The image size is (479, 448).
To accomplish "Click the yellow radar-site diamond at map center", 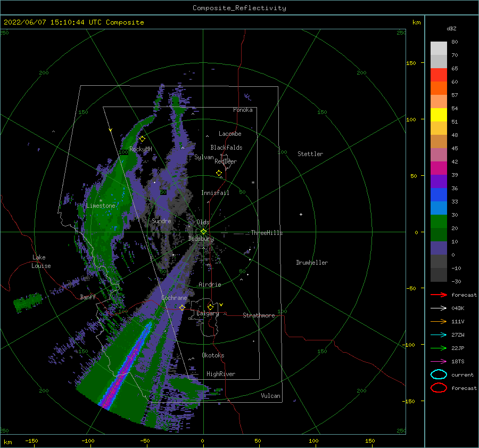I will pos(203,232).
